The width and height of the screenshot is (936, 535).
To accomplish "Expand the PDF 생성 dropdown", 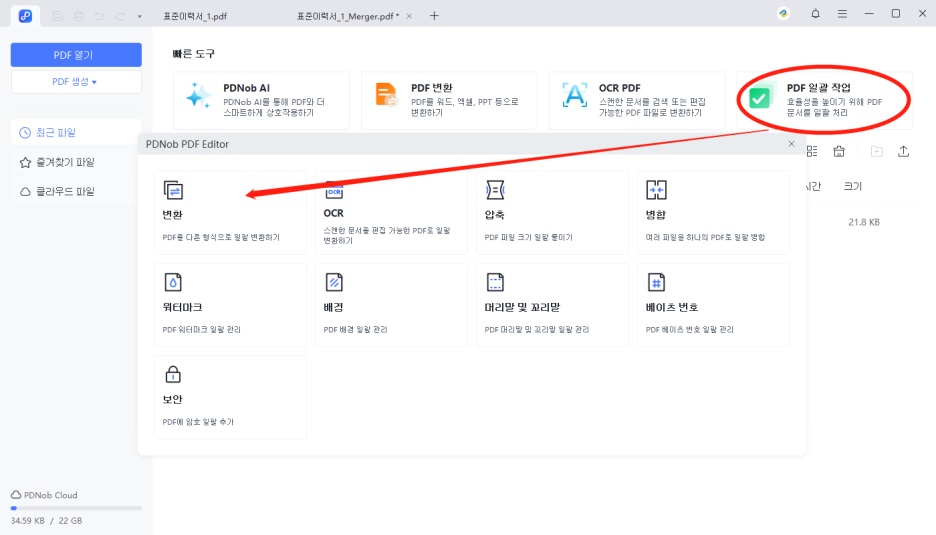I will [76, 82].
